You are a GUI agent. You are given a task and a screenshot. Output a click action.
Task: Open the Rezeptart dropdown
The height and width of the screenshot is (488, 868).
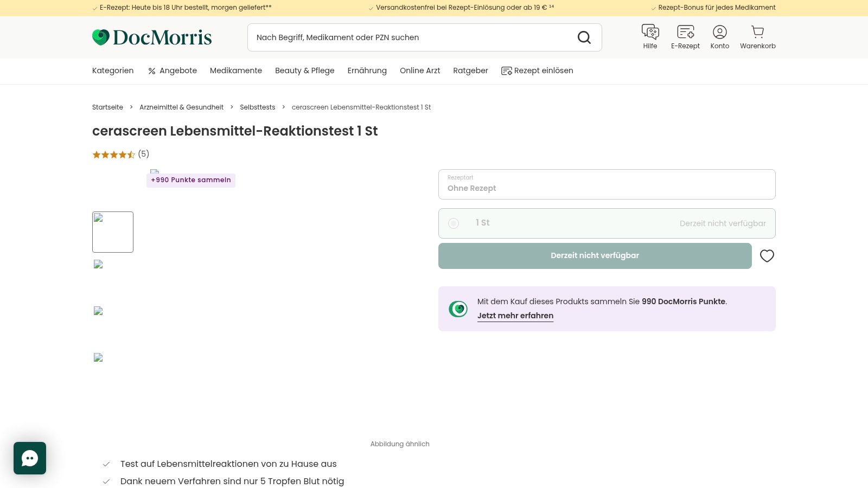coord(607,184)
